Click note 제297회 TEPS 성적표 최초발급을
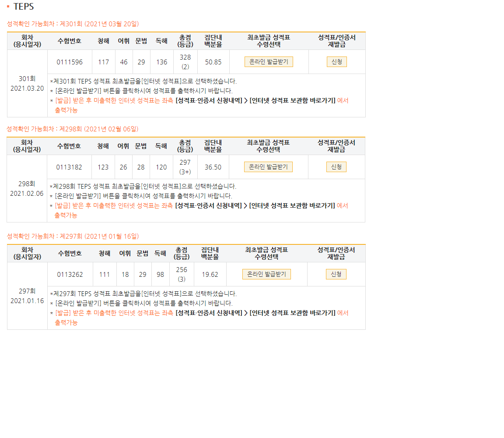This screenshot has width=504, height=438. (x=143, y=293)
